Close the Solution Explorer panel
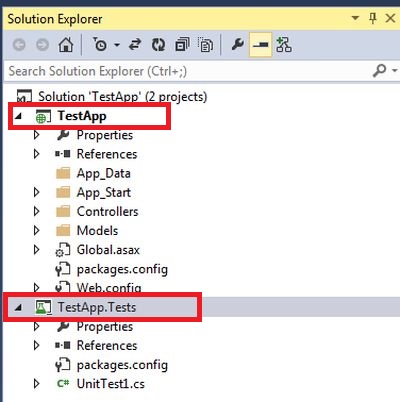 [390, 18]
